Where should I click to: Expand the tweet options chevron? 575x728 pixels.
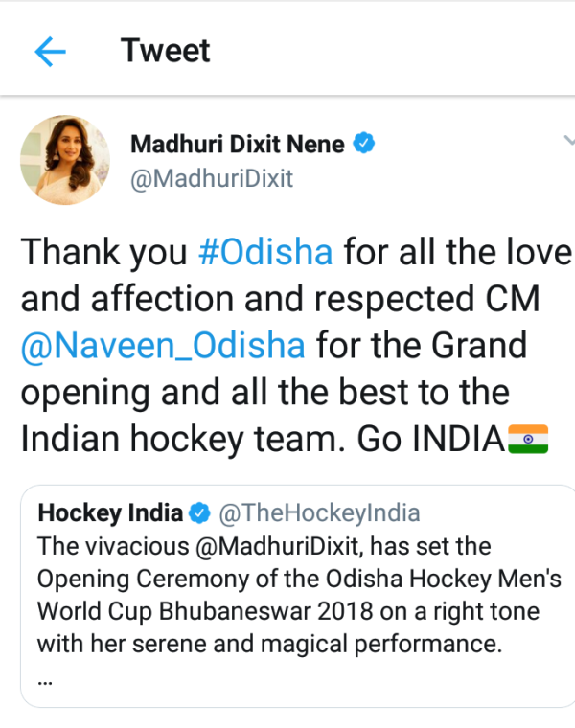pyautogui.click(x=567, y=140)
